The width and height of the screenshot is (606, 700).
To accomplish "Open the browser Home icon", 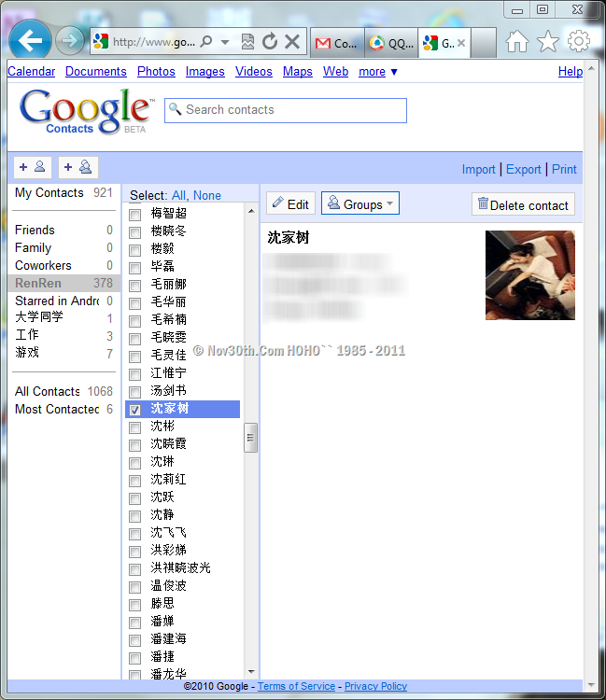I will (x=516, y=42).
